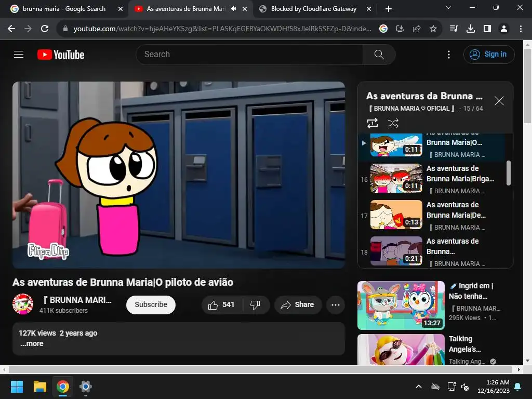Open currently playing 0:11 airplane thumbnail

tap(396, 145)
